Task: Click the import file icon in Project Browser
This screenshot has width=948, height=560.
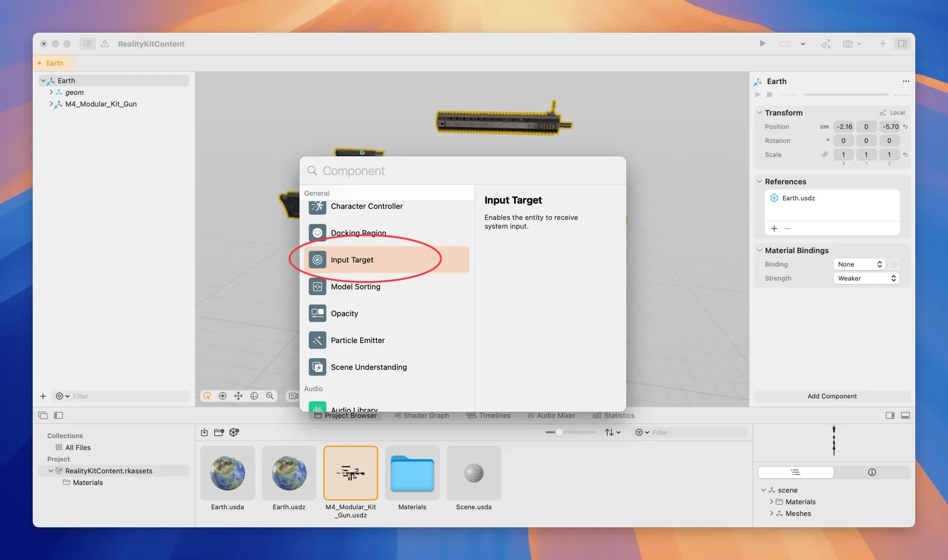Action: point(204,432)
